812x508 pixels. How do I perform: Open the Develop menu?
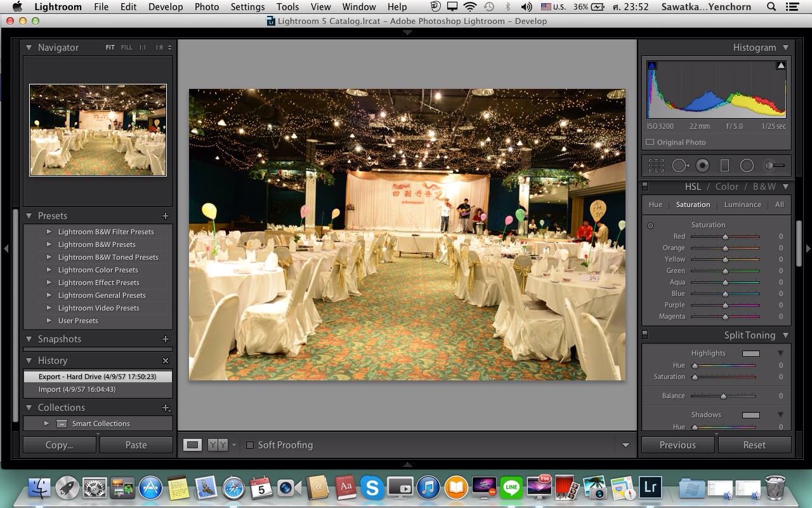(166, 7)
